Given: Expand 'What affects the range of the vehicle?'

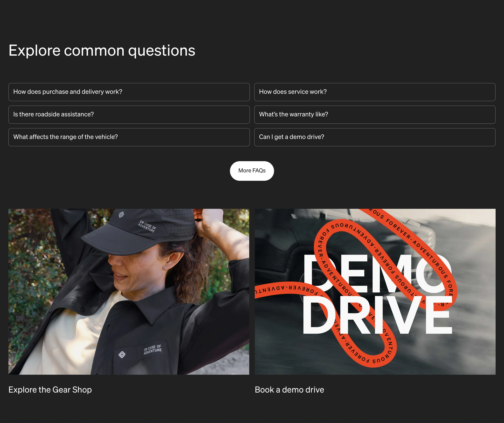Looking at the screenshot, I should point(129,137).
